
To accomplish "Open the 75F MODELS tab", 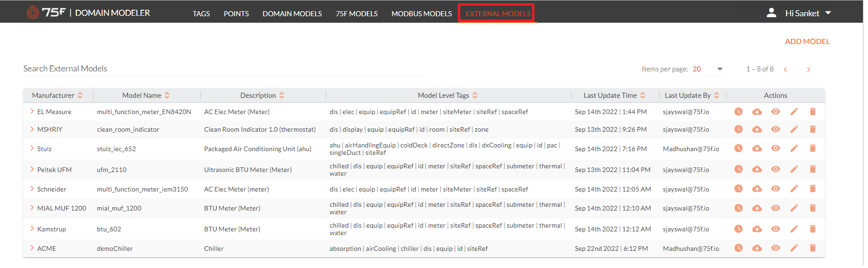I will pos(357,13).
